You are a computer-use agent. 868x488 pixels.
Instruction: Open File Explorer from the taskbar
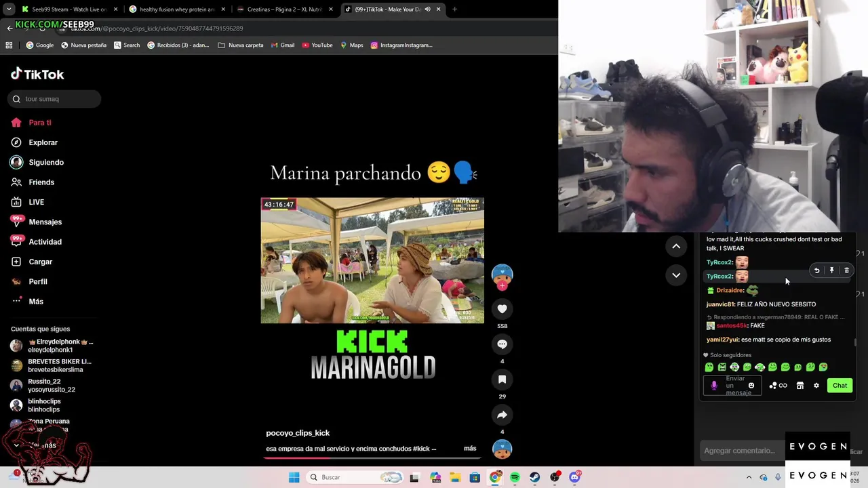(x=455, y=477)
